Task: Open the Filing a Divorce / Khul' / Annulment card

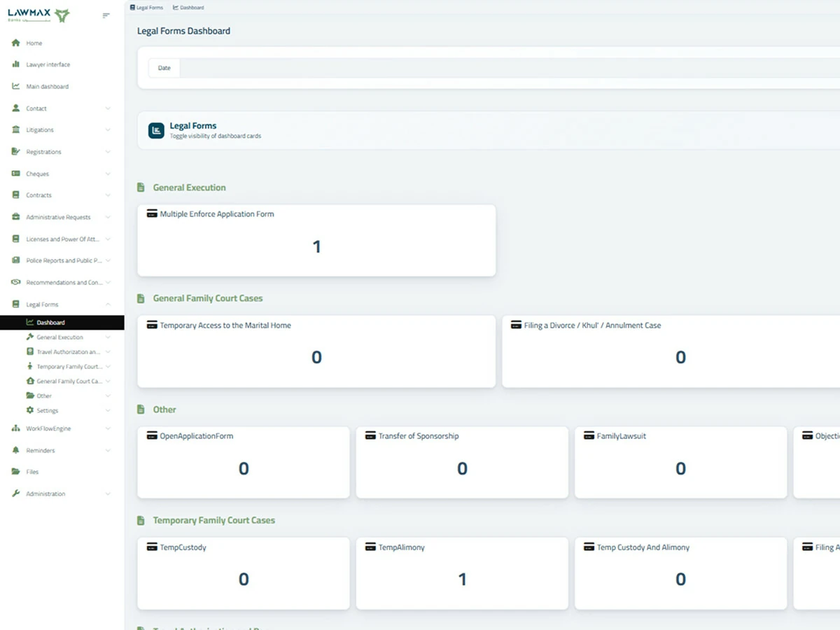Action: coord(671,351)
